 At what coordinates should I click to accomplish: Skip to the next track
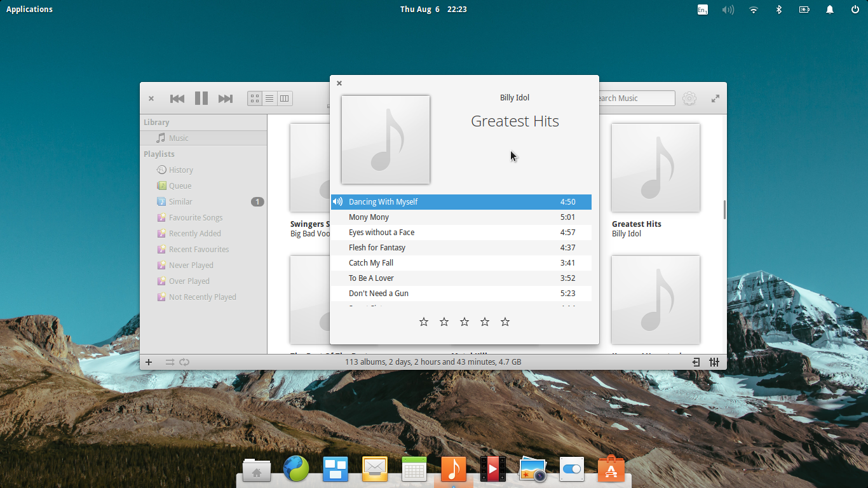point(226,98)
